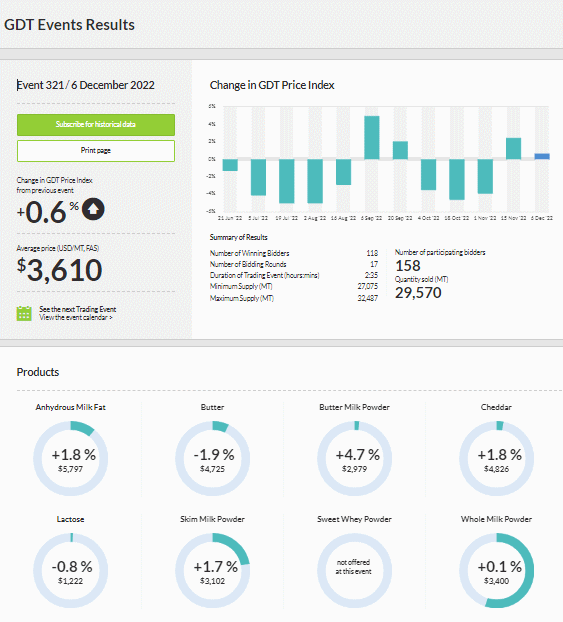This screenshot has height=622, width=563.
Task: Click the Sweet Whey Powder product name
Action: [x=354, y=519]
